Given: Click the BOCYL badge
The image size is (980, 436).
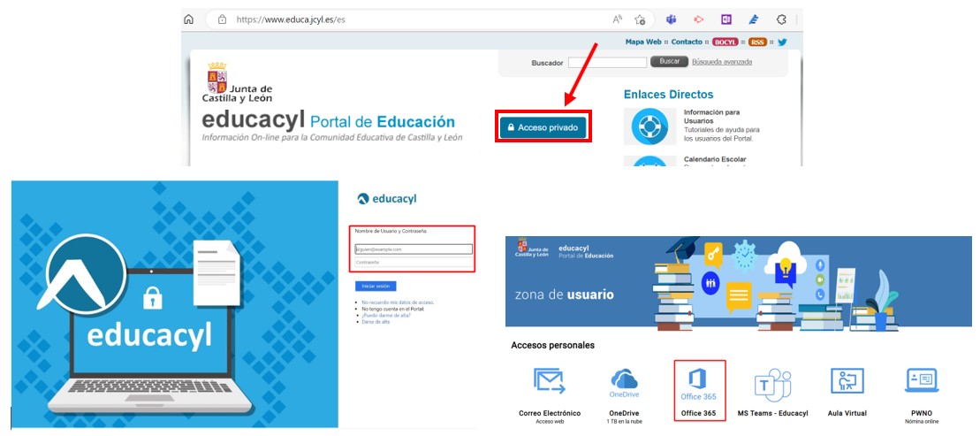Looking at the screenshot, I should click(725, 42).
